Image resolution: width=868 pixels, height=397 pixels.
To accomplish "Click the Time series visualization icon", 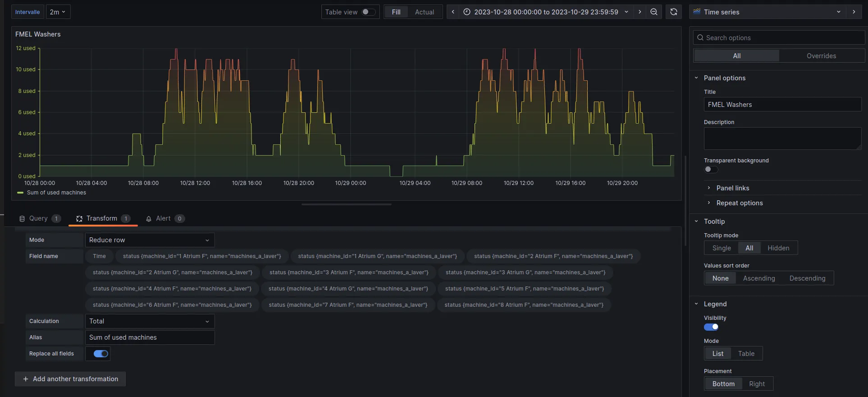I will click(697, 12).
